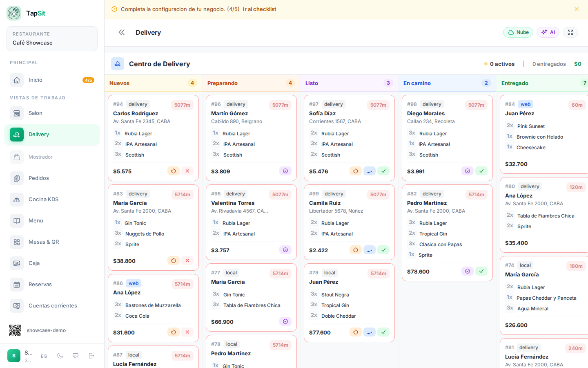Open the AI assistant button
The image size is (588, 368).
click(x=548, y=32)
